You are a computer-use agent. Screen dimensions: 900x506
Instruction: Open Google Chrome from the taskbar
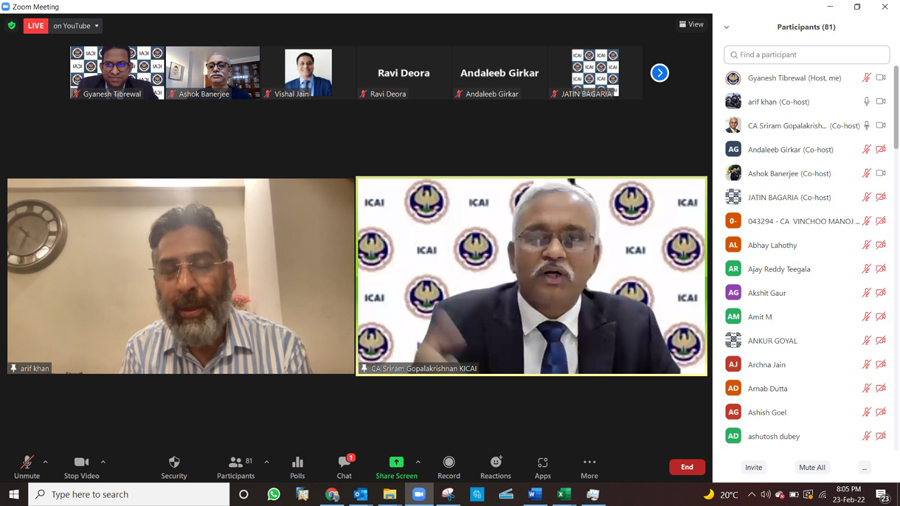click(x=332, y=494)
